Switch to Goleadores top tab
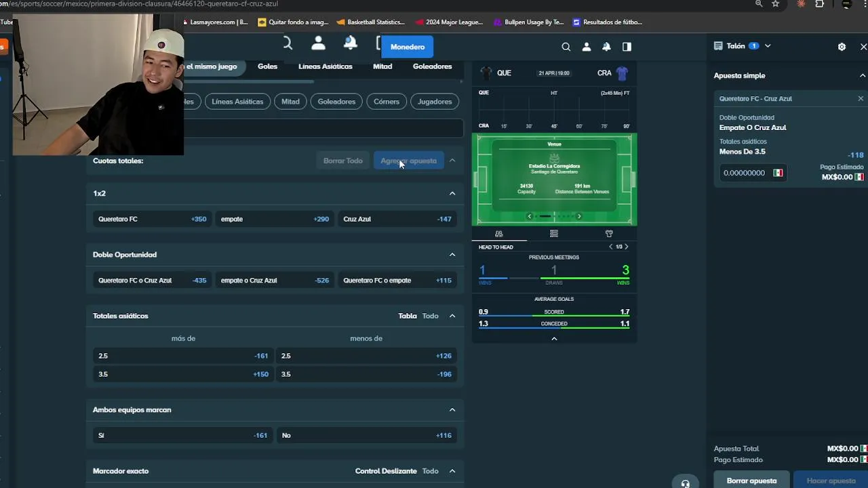This screenshot has width=868, height=488. (x=432, y=66)
